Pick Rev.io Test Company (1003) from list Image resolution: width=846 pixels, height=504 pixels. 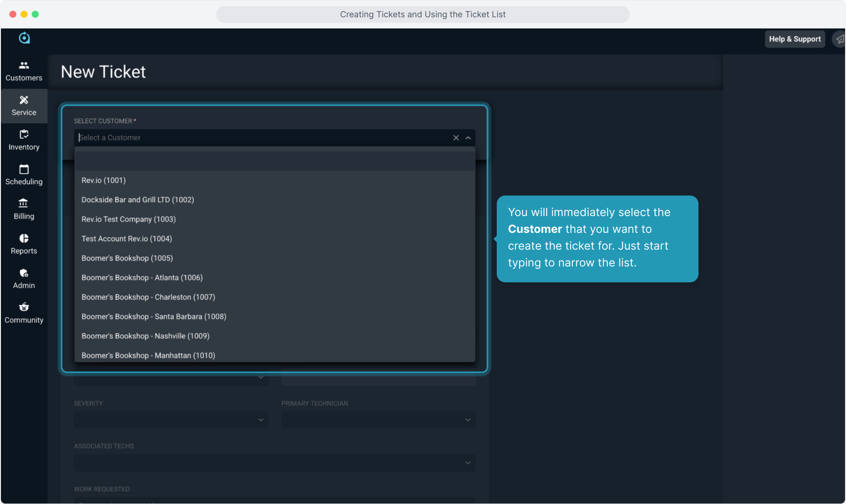(x=128, y=219)
